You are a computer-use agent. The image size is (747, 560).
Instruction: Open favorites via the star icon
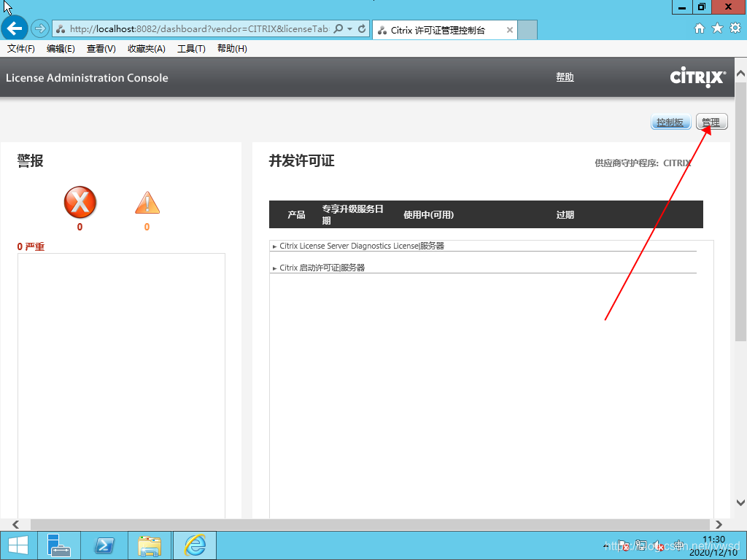pyautogui.click(x=717, y=28)
